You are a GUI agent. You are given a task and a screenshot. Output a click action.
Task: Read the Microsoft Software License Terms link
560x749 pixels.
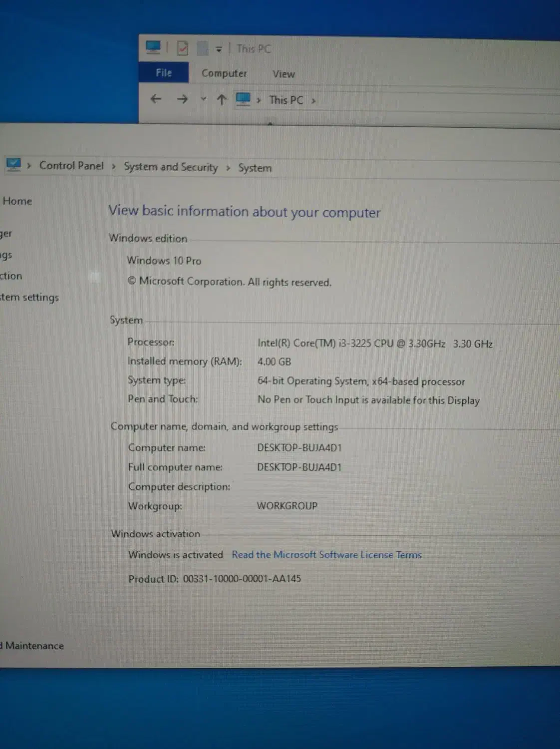[326, 555]
